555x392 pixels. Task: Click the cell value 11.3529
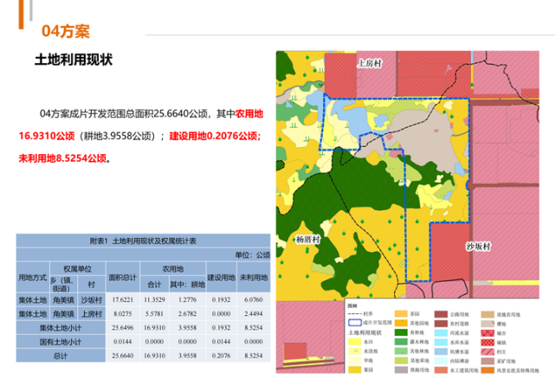pyautogui.click(x=154, y=300)
